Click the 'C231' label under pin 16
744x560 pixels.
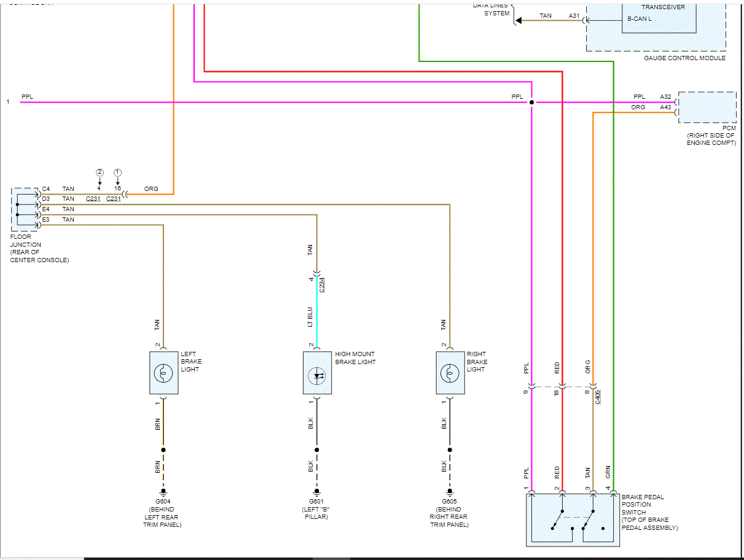pos(114,198)
